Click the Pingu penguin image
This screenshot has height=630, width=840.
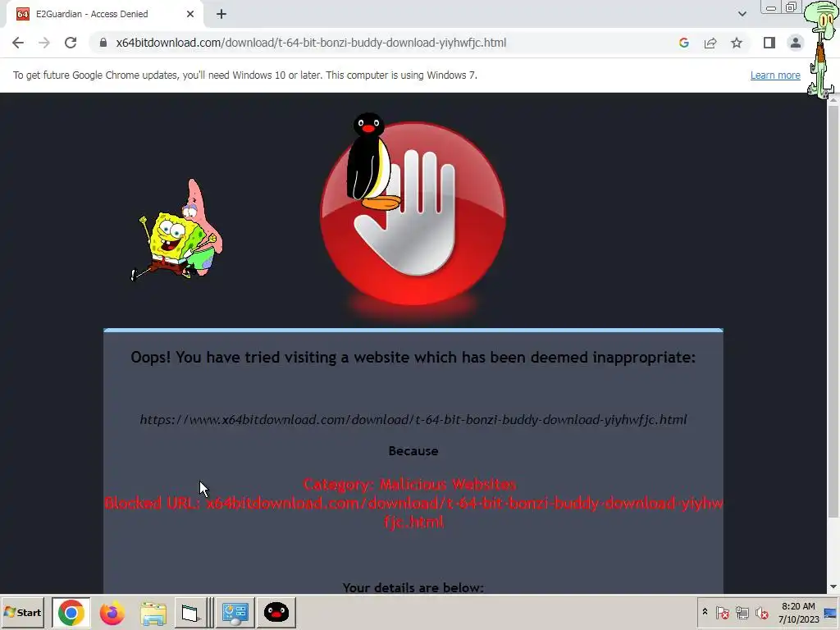[372, 160]
